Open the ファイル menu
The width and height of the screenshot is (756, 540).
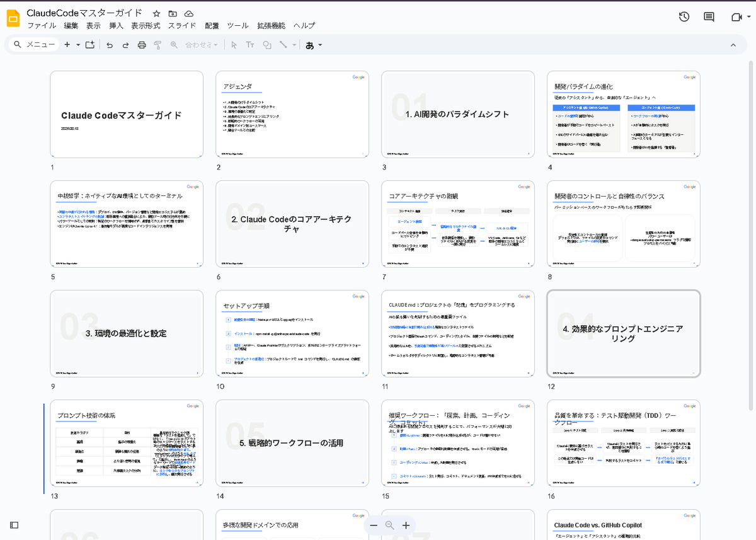[42, 26]
